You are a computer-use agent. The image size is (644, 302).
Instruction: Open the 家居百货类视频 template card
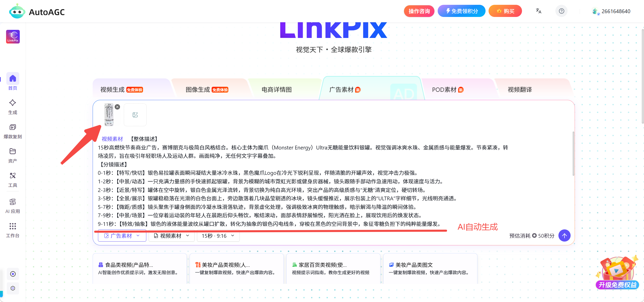click(x=333, y=268)
